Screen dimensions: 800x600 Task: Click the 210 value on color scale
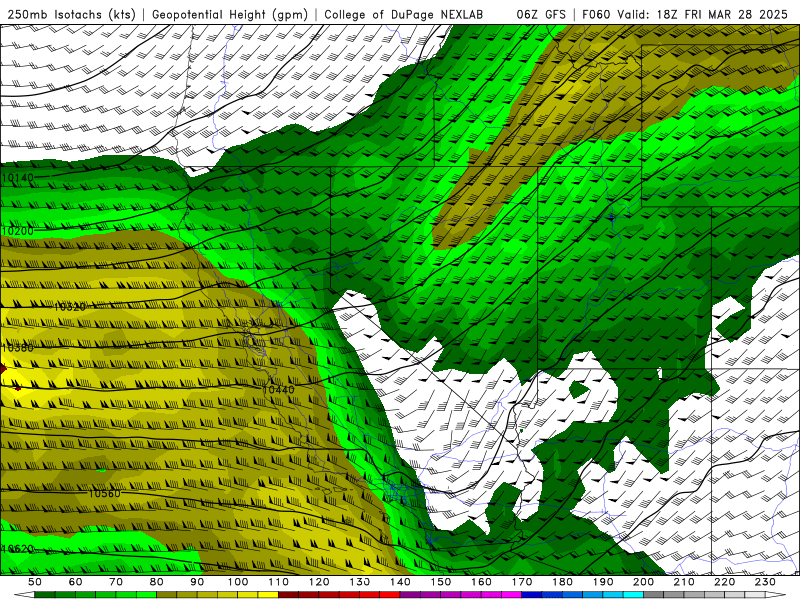click(x=684, y=582)
